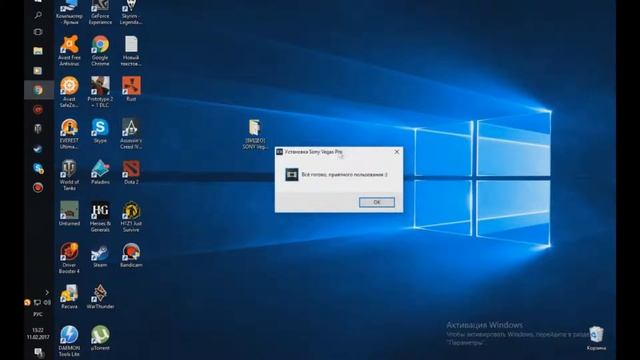Image resolution: width=640 pixels, height=360 pixels.
Task: Open Steam from the taskbar
Action: pyautogui.click(x=38, y=149)
